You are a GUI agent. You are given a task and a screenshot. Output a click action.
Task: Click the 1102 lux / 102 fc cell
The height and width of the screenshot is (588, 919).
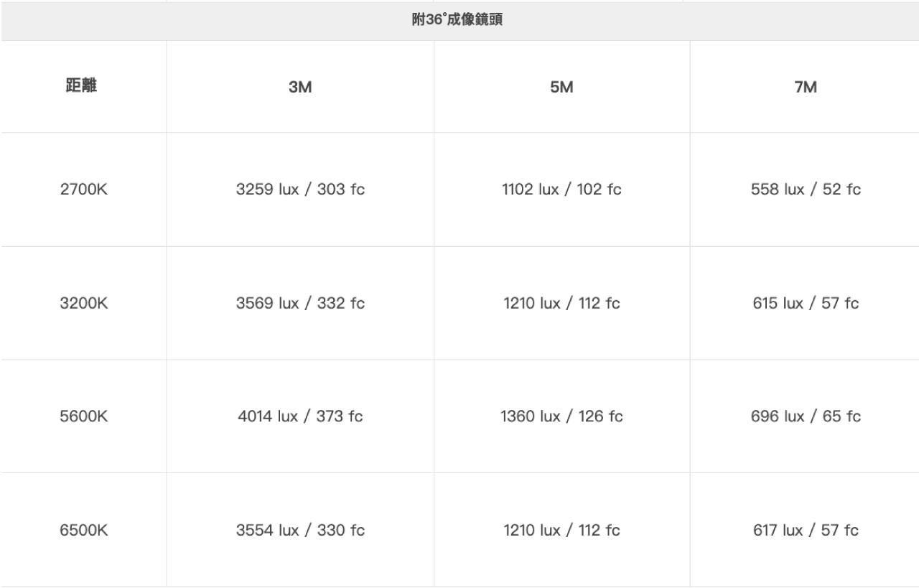[x=561, y=190]
